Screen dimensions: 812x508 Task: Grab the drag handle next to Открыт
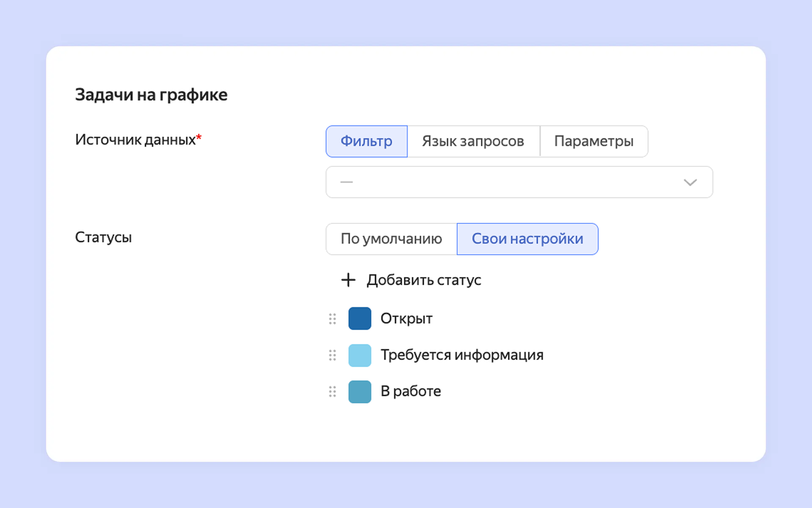tap(332, 319)
